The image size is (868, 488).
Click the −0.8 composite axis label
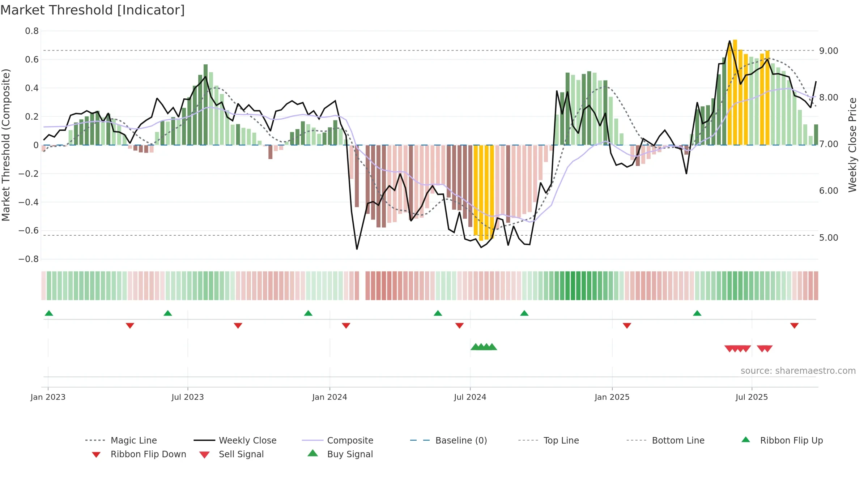coord(29,259)
